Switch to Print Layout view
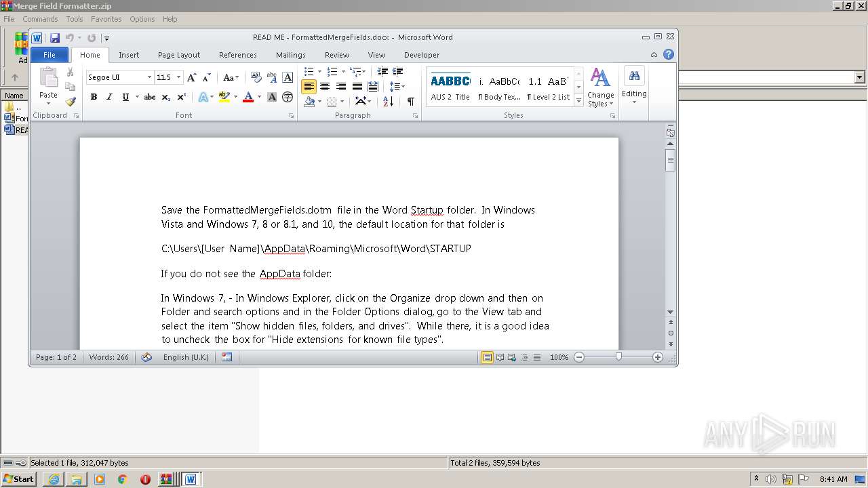The image size is (868, 488). [487, 357]
